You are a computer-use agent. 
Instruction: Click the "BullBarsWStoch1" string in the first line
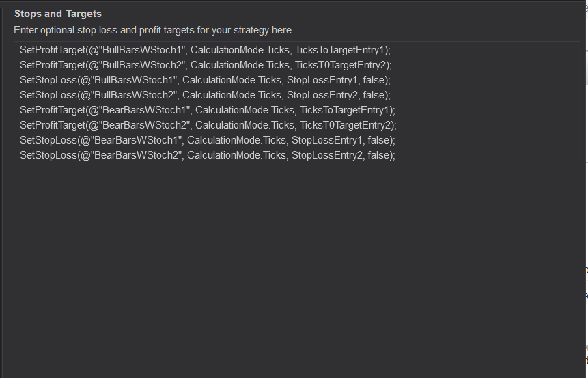(x=143, y=50)
